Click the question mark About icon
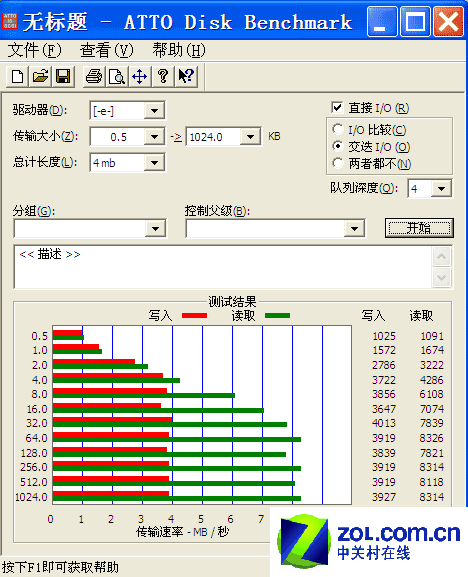Screen dimensions: 468x577 click(x=163, y=77)
